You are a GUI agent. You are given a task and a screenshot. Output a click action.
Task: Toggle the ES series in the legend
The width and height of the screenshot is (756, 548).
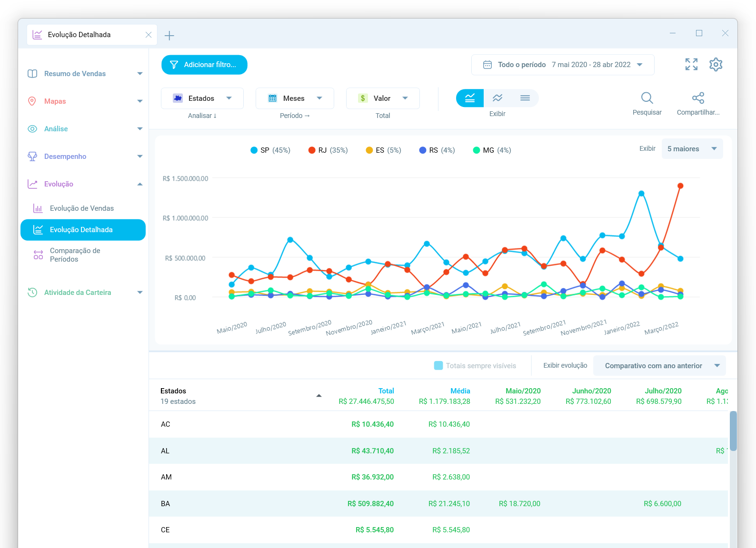point(383,150)
